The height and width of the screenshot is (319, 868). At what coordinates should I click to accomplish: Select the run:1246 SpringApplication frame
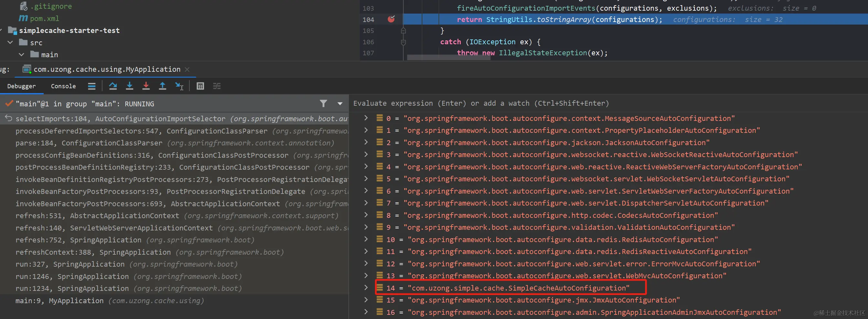[174, 276]
